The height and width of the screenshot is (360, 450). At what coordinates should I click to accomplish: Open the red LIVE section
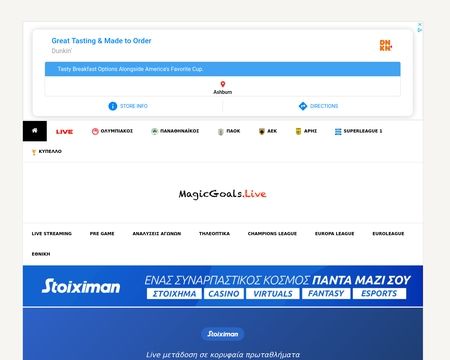point(64,132)
